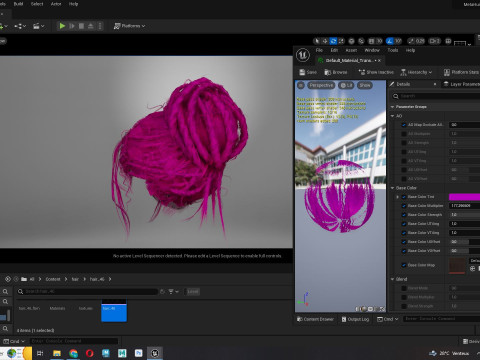The width and height of the screenshot is (480, 360).
Task: Open the magenta Base Color Tint swatch
Action: (464, 197)
